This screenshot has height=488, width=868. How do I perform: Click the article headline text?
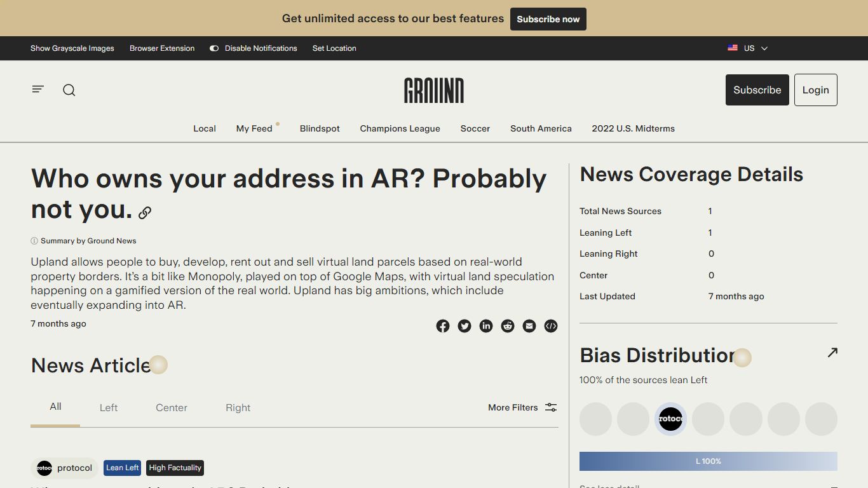288,194
